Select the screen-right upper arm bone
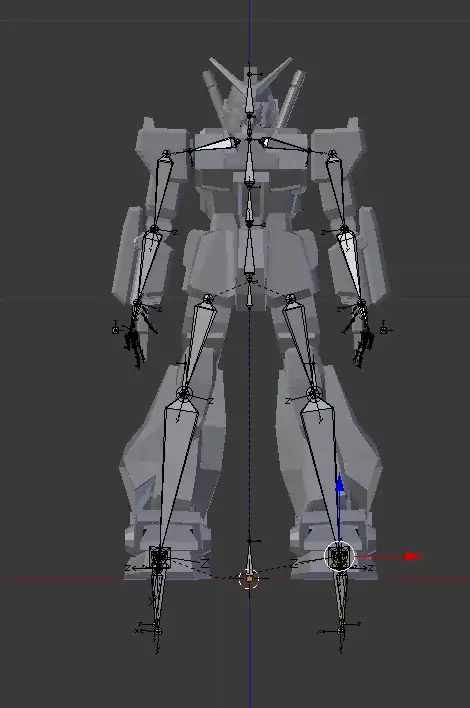470x708 pixels. [337, 191]
